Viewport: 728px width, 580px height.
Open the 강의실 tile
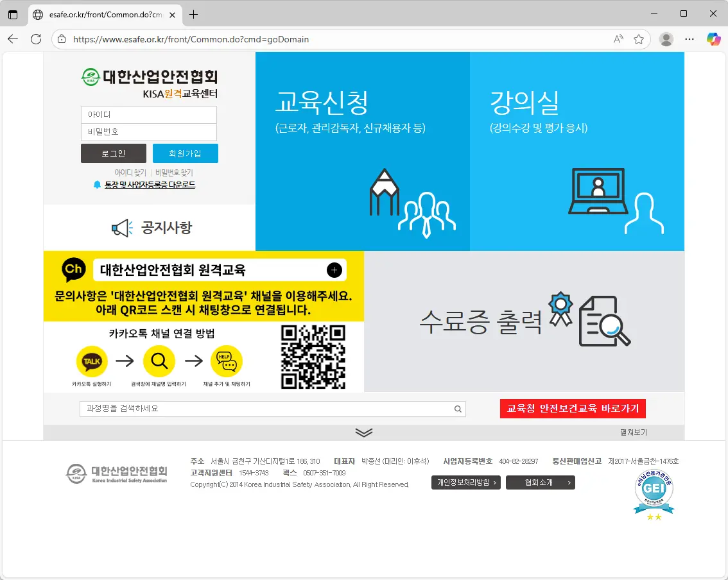point(576,151)
